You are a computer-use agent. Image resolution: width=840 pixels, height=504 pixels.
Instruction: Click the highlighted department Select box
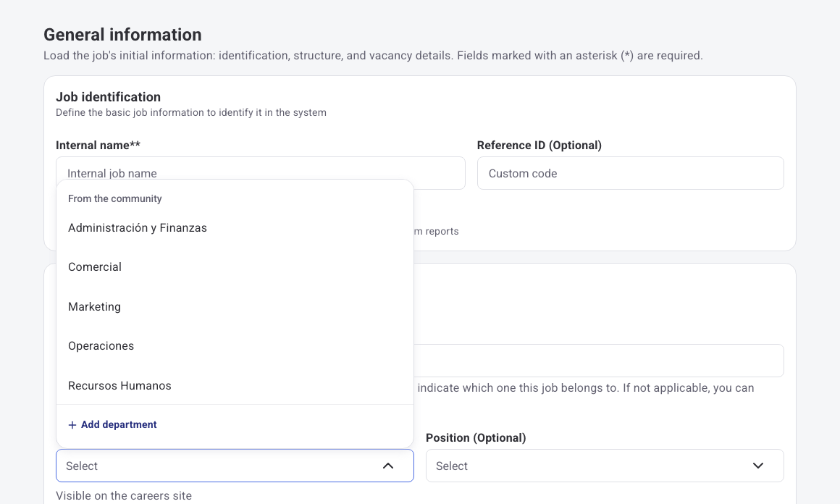click(235, 466)
